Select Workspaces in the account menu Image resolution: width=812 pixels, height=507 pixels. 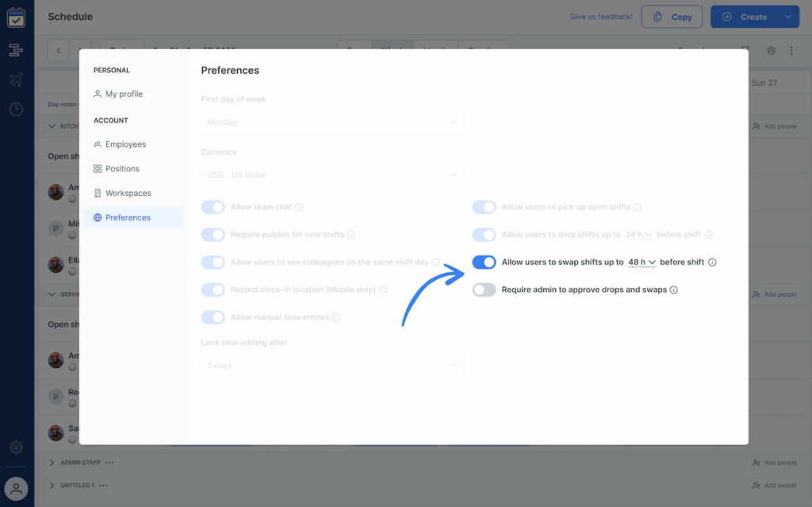pyautogui.click(x=128, y=193)
